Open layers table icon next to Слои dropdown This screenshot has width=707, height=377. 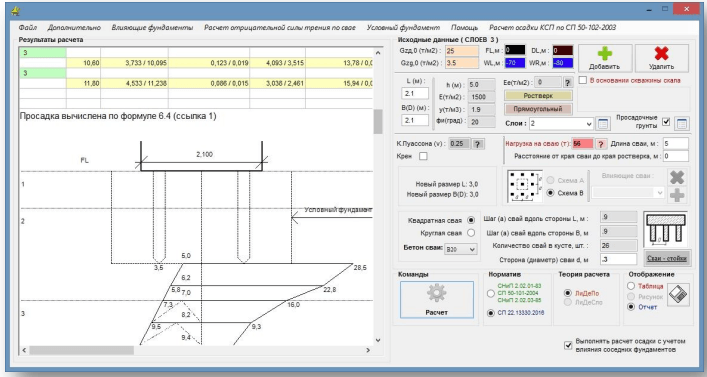click(603, 124)
